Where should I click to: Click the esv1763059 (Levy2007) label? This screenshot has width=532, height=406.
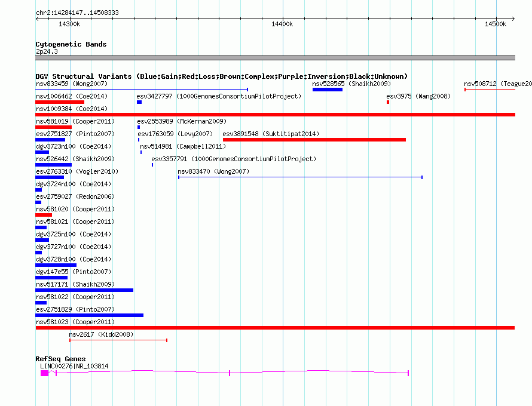pyautogui.click(x=175, y=134)
